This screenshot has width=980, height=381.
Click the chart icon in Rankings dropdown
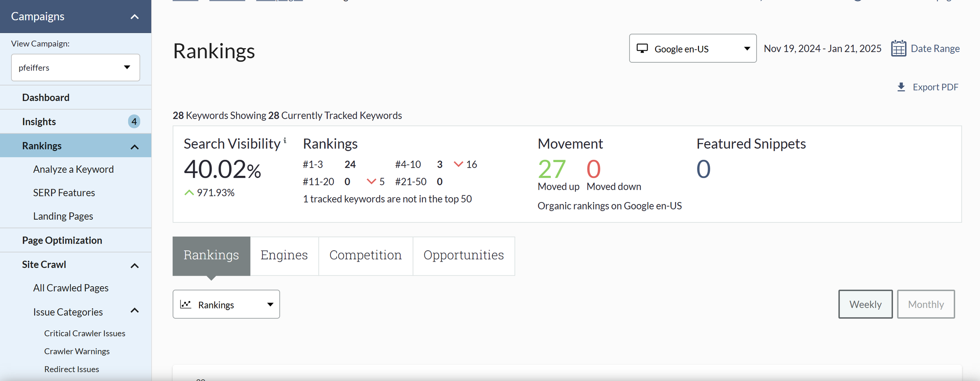(x=185, y=304)
